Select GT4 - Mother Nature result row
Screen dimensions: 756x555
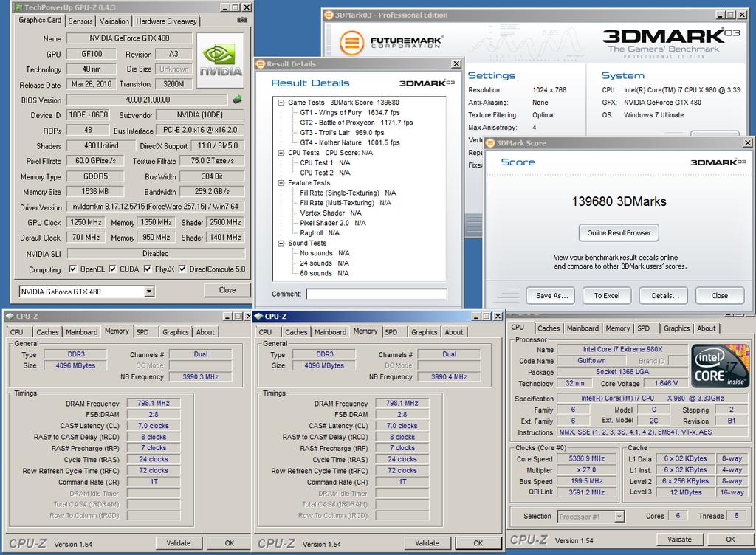pos(350,142)
